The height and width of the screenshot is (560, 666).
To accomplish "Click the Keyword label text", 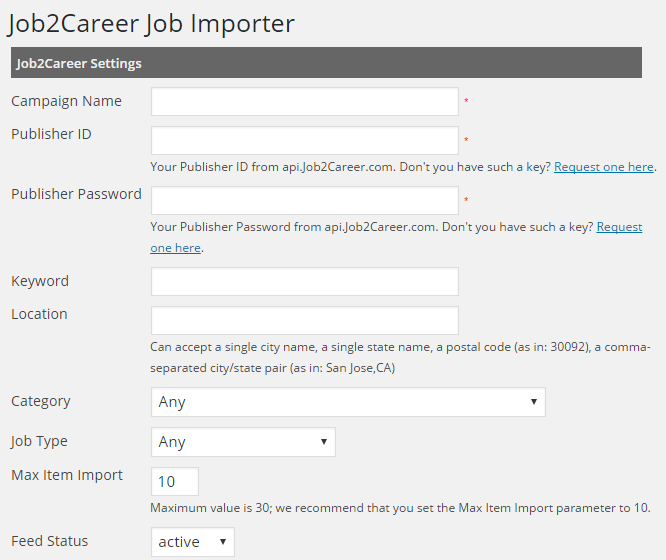I will pyautogui.click(x=40, y=281).
